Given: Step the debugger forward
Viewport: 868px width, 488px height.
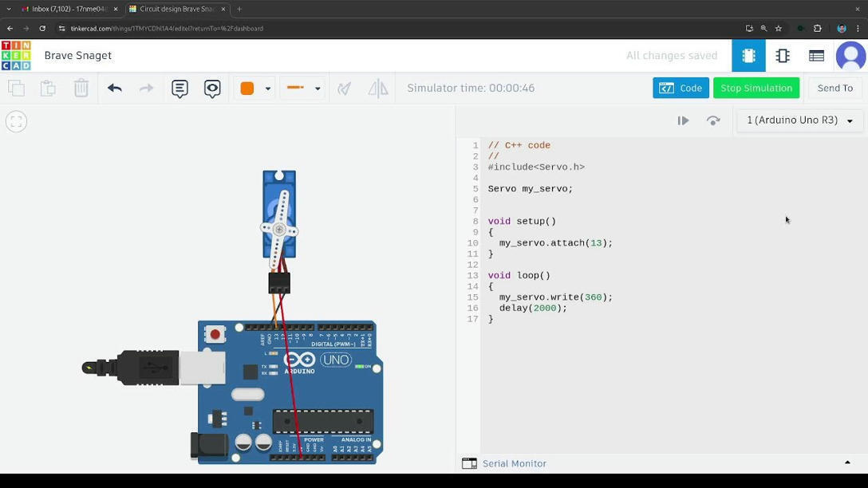Looking at the screenshot, I should (x=713, y=120).
